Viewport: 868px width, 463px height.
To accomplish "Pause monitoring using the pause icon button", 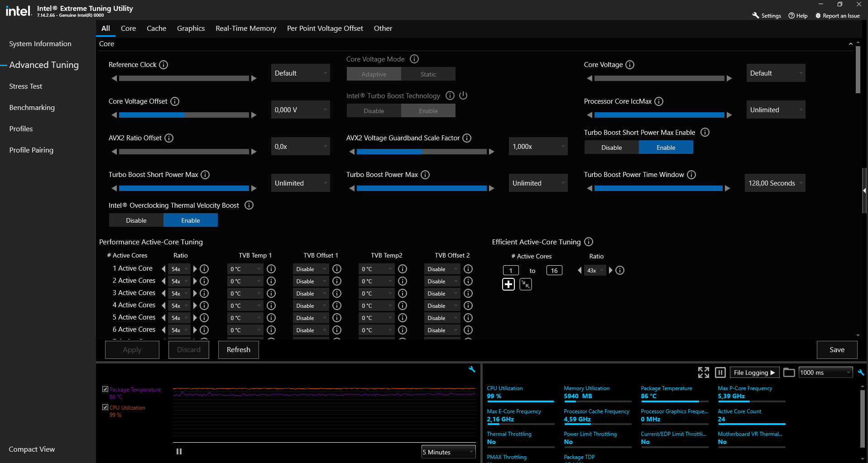I will 720,372.
